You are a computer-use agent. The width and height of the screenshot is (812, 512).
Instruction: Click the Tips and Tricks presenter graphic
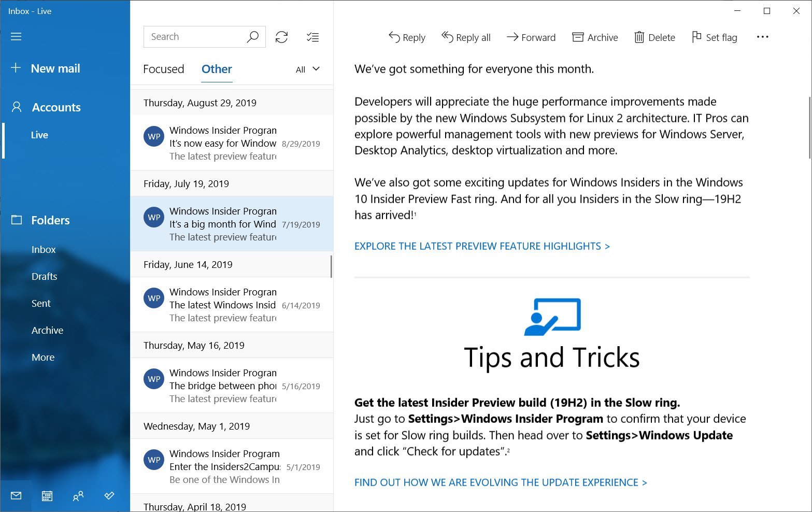(552, 317)
